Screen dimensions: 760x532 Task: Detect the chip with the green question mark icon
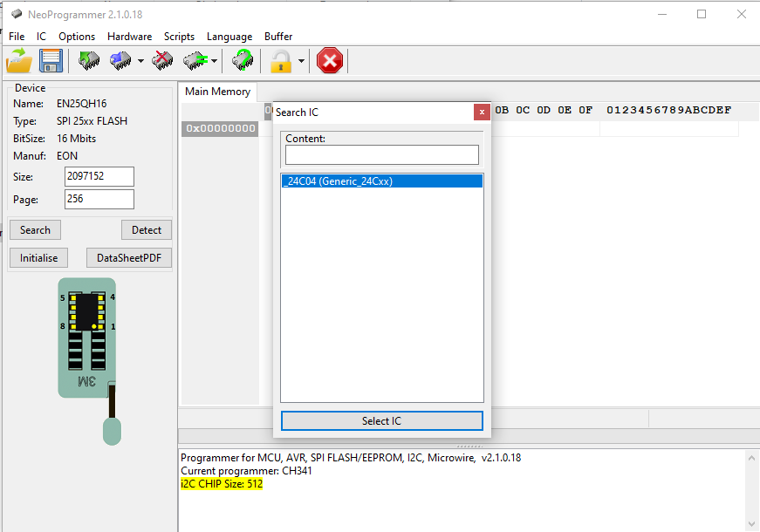tap(243, 61)
